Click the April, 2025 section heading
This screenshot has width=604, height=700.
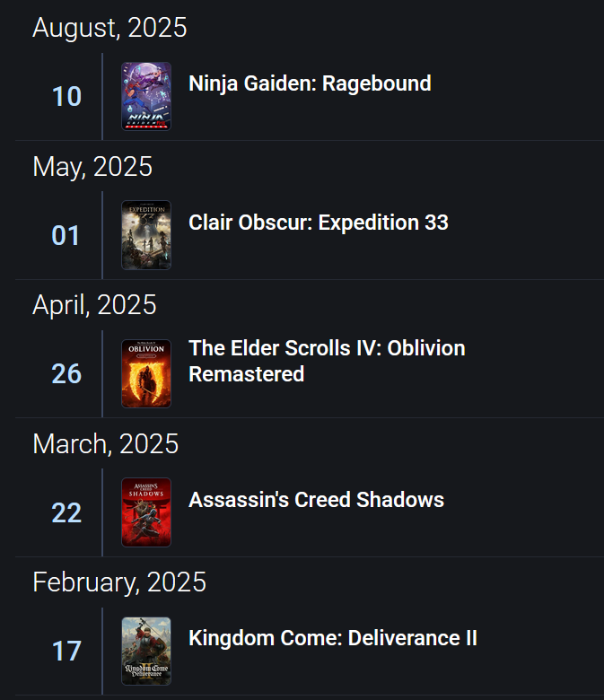94,305
